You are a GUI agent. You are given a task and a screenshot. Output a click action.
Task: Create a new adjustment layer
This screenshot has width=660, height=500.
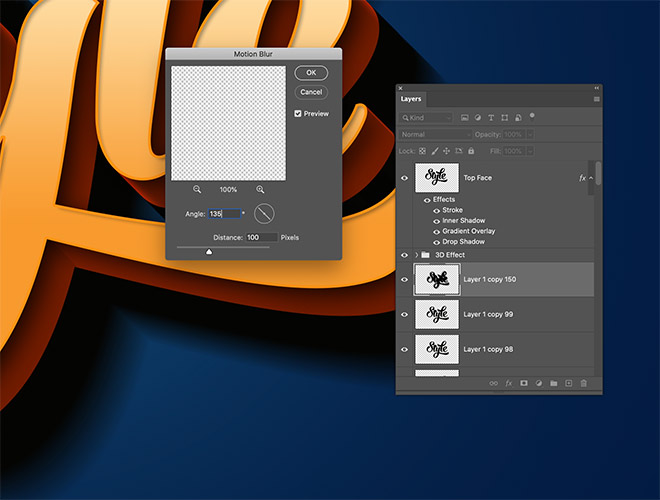coord(538,383)
